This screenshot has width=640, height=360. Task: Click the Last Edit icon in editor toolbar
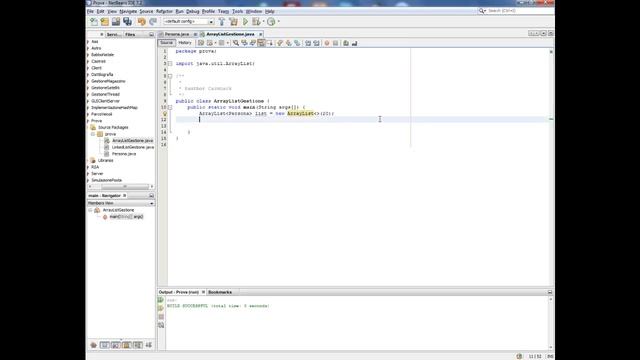coord(201,43)
